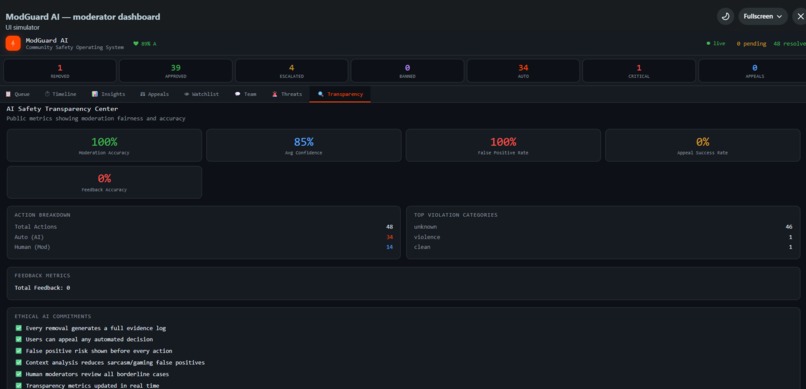The image size is (806, 389).
Task: Click the checkmark for full evidence log commitment
Action: 19,328
